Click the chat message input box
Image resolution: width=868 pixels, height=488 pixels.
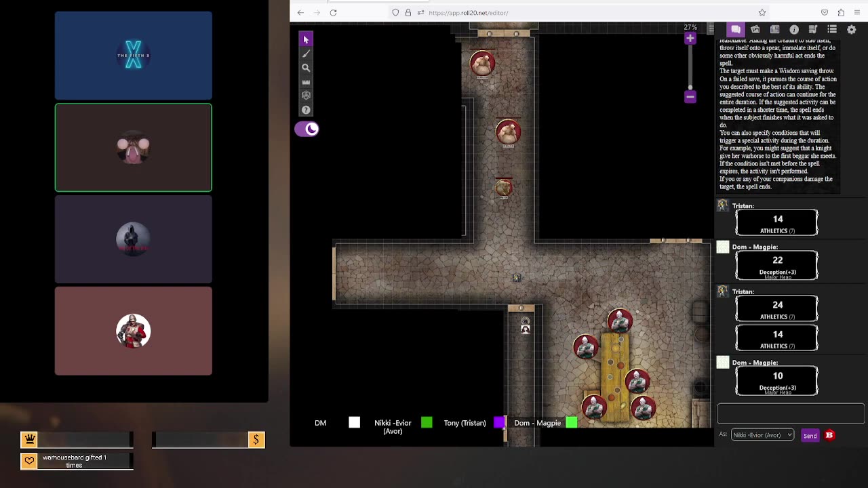791,413
